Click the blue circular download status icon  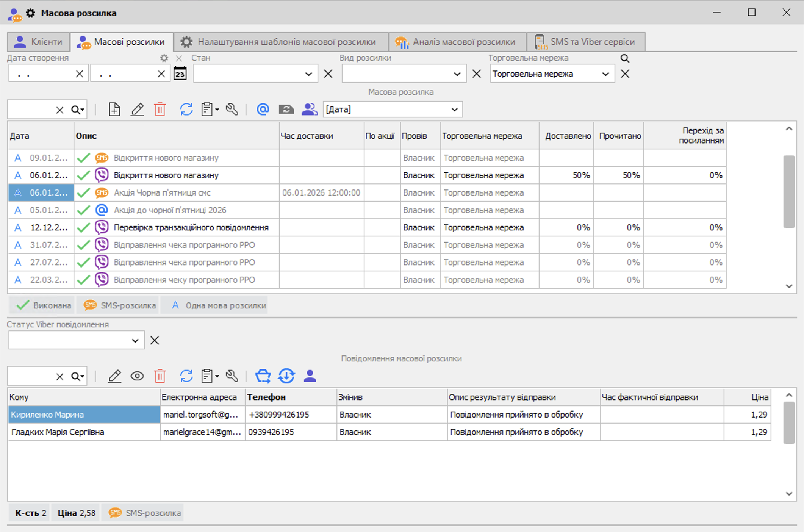coord(286,376)
